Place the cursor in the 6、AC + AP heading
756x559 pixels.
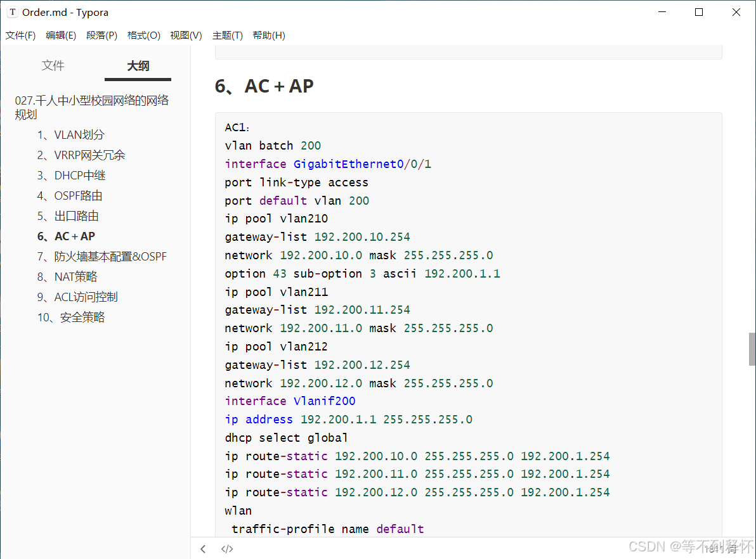[x=264, y=86]
